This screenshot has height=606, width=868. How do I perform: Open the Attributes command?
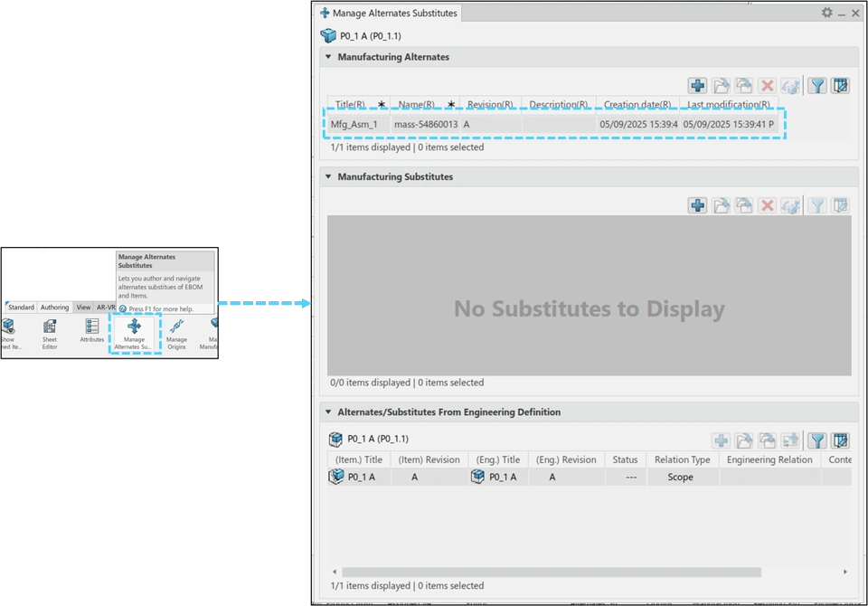coord(92,331)
